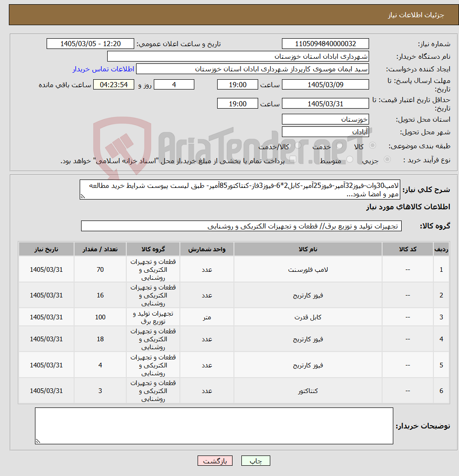The image size is (459, 476).
Task: Click the buyer organization name field
Action: [x=238, y=56]
